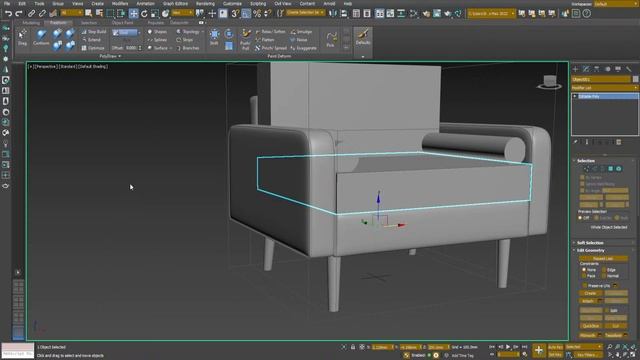Select Face constraint radio button
Image resolution: width=640 pixels, height=360 pixels.
(584, 276)
